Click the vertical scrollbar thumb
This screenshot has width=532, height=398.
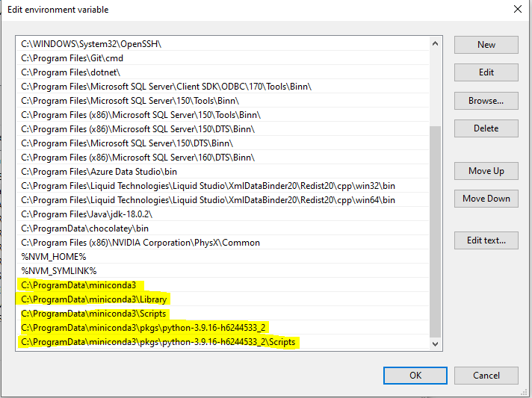tap(436, 231)
